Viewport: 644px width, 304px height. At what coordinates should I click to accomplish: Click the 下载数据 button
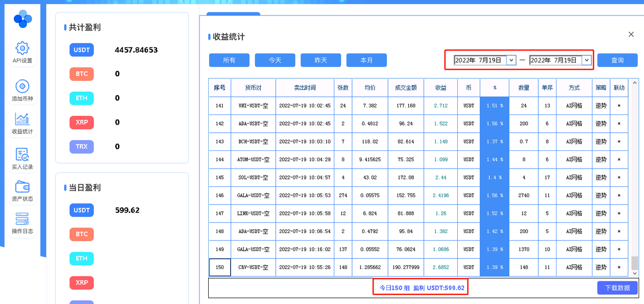(617, 288)
